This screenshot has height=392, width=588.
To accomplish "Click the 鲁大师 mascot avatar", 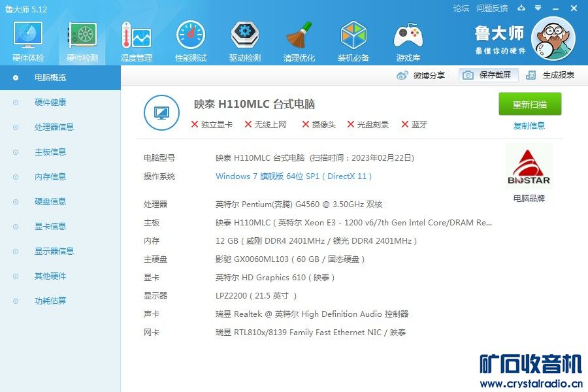I will tap(553, 39).
